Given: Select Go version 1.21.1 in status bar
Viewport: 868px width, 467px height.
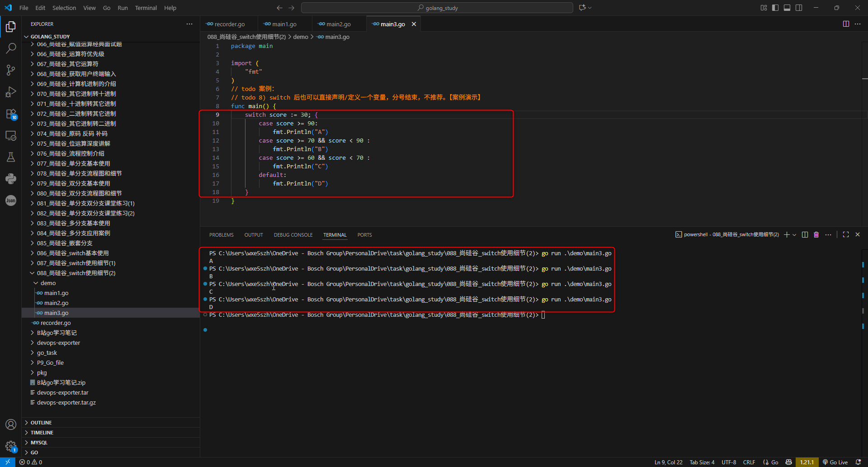Looking at the screenshot, I should click(807, 462).
